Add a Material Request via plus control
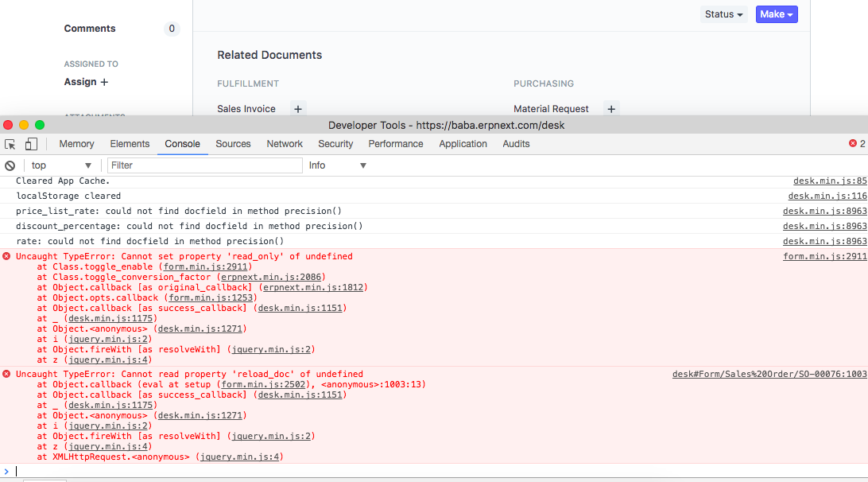 610,109
